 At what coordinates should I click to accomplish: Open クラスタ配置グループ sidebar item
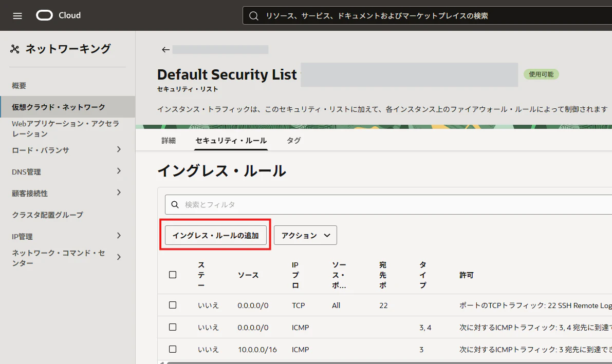coord(47,215)
